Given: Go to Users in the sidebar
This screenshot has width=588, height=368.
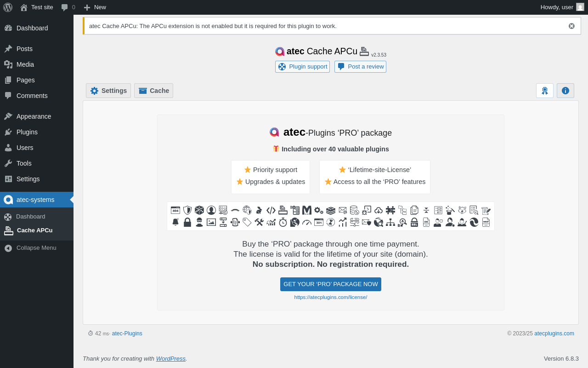Looking at the screenshot, I should pyautogui.click(x=37, y=148).
